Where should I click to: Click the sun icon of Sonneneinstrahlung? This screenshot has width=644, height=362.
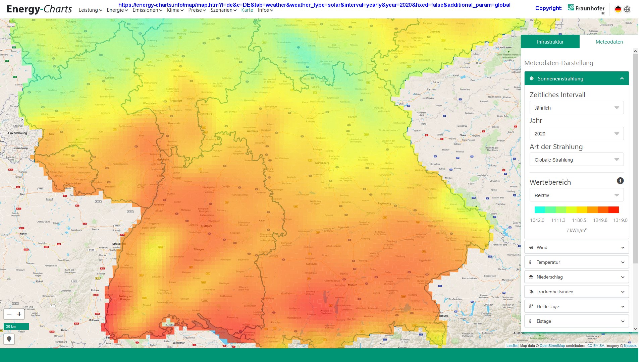click(532, 78)
